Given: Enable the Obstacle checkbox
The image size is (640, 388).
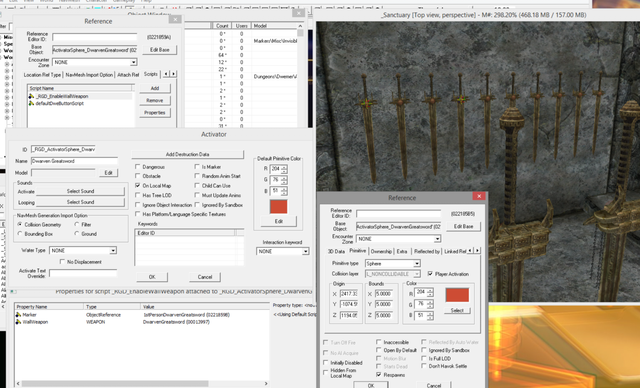Looking at the screenshot, I should coord(138,176).
